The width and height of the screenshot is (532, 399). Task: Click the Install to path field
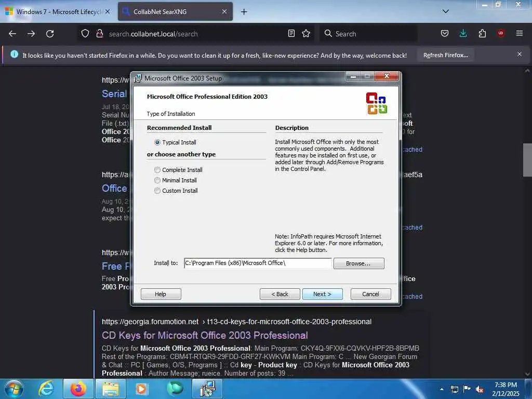(258, 263)
